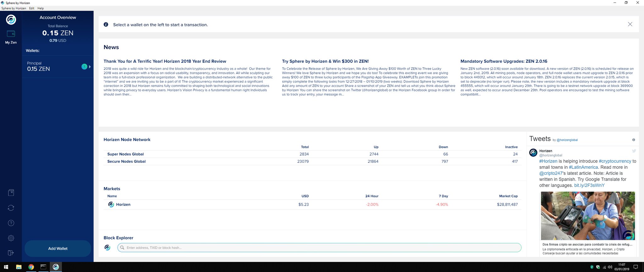
Task: Click the 24 Hour column header
Action: pyautogui.click(x=372, y=196)
